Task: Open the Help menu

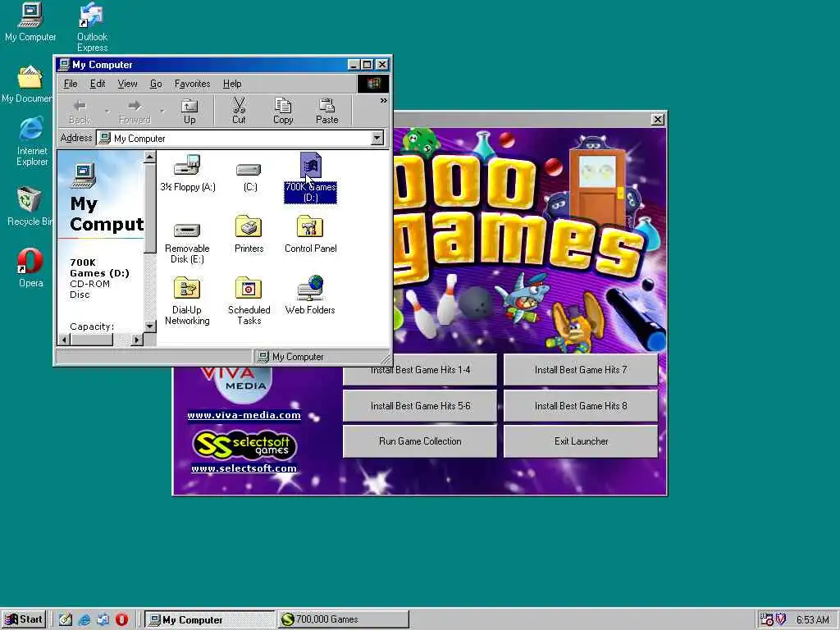Action: pos(232,84)
